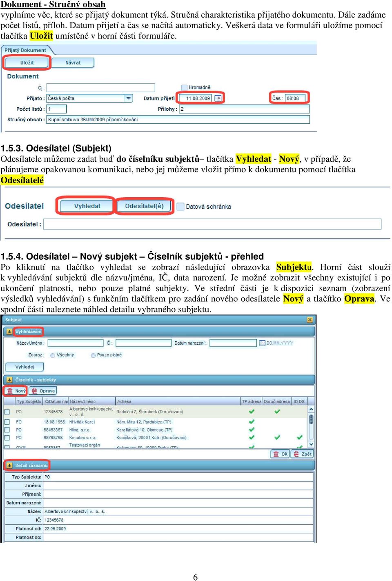Click the IČ cell 12345678 in table
This screenshot has height=581, width=392.
53,412
